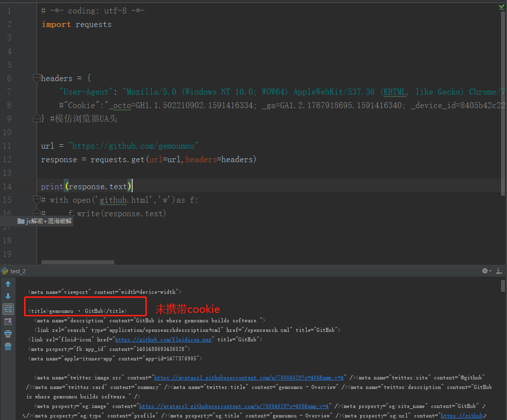Click the '# -*- coding: utf-8 -*-' comment
Screen dimensions: 507x420
tap(93, 11)
